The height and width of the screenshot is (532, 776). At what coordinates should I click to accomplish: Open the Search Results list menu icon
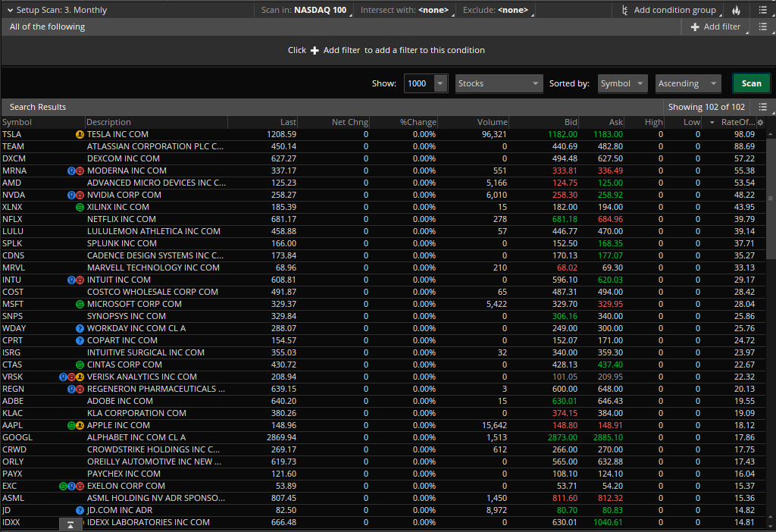click(x=763, y=107)
